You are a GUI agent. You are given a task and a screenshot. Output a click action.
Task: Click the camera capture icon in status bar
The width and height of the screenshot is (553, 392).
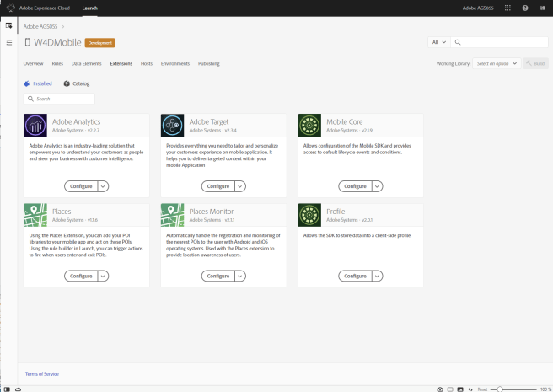point(440,389)
